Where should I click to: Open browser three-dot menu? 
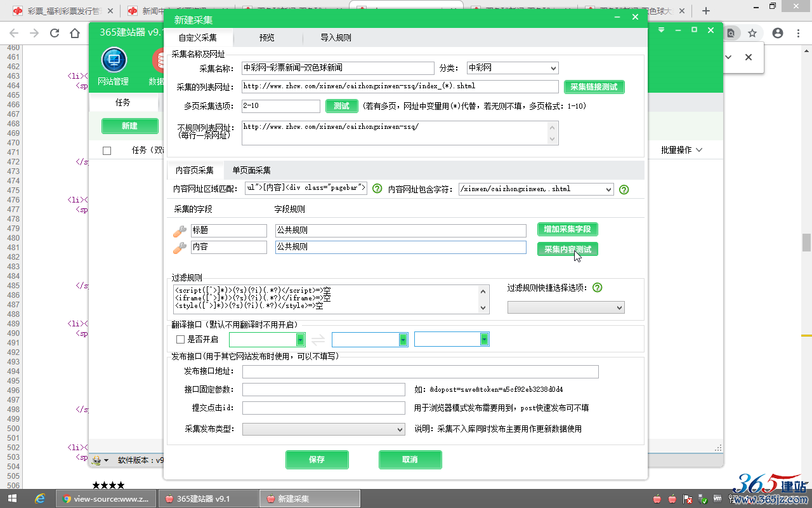[x=799, y=33]
